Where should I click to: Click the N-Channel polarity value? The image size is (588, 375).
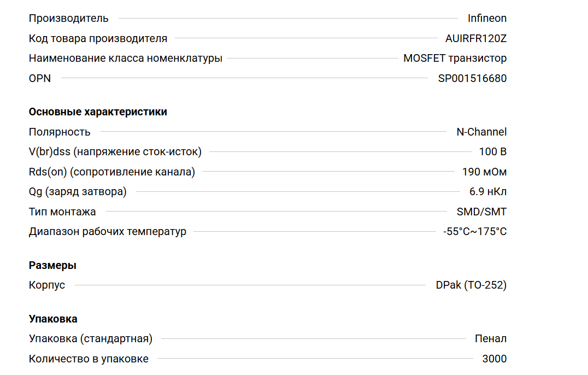tap(481, 132)
